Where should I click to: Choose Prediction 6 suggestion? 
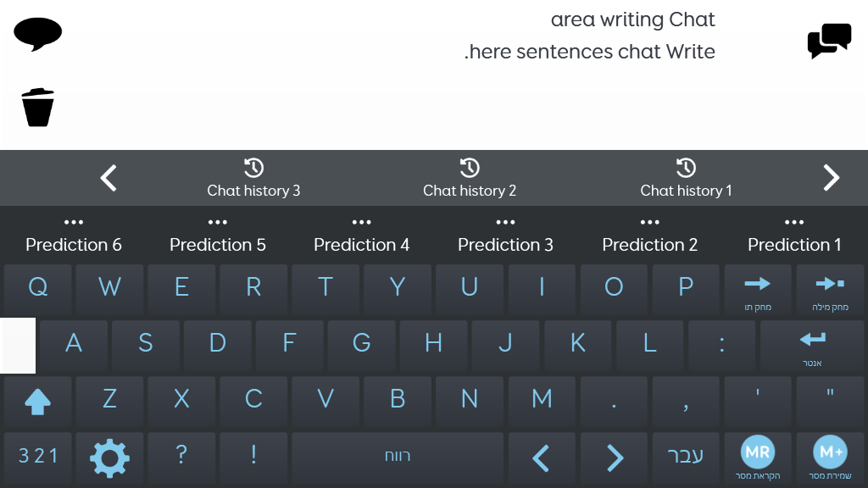pyautogui.click(x=74, y=236)
